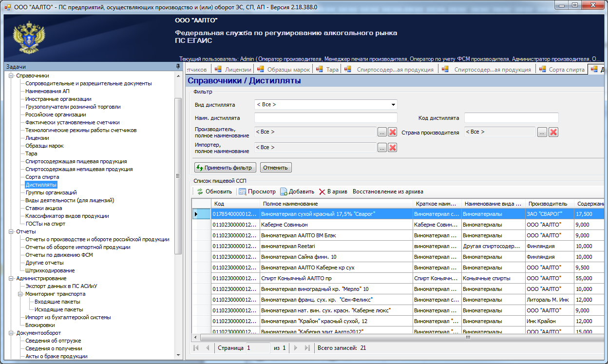Switch to Сорта спирта tab
The width and height of the screenshot is (608, 364).
click(x=561, y=69)
